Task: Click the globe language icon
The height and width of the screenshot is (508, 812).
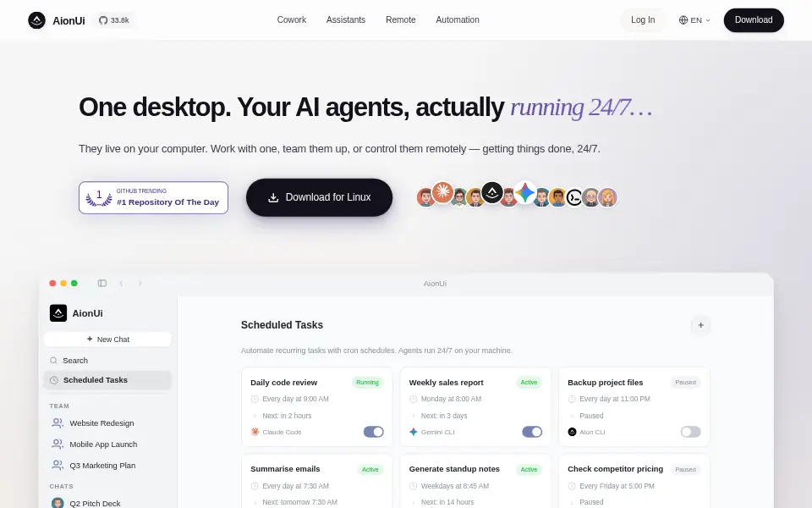Action: 683,20
